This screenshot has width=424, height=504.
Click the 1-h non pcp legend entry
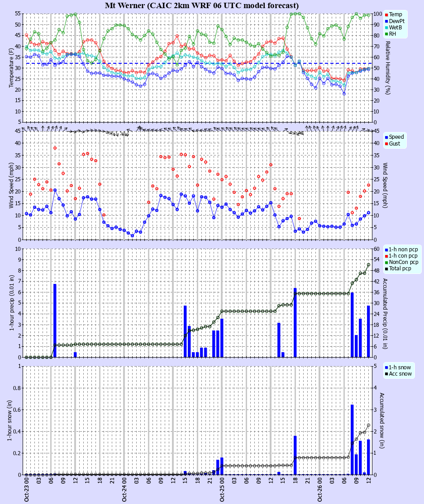pos(401,250)
